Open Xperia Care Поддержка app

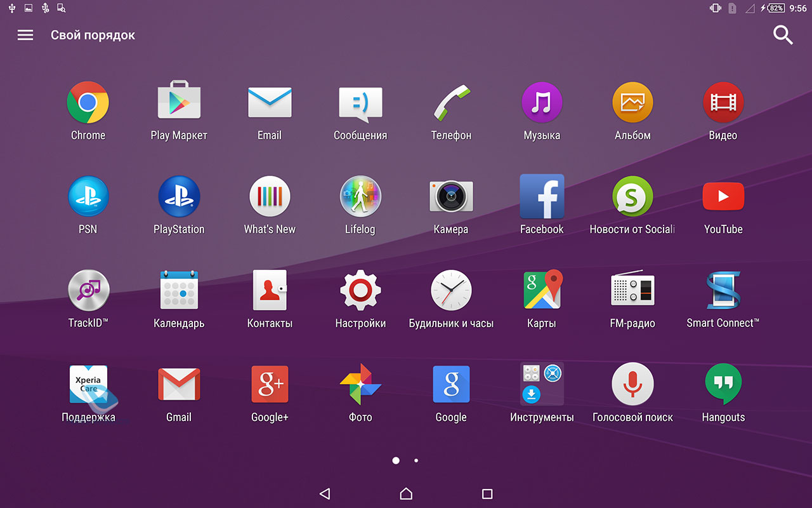click(88, 384)
